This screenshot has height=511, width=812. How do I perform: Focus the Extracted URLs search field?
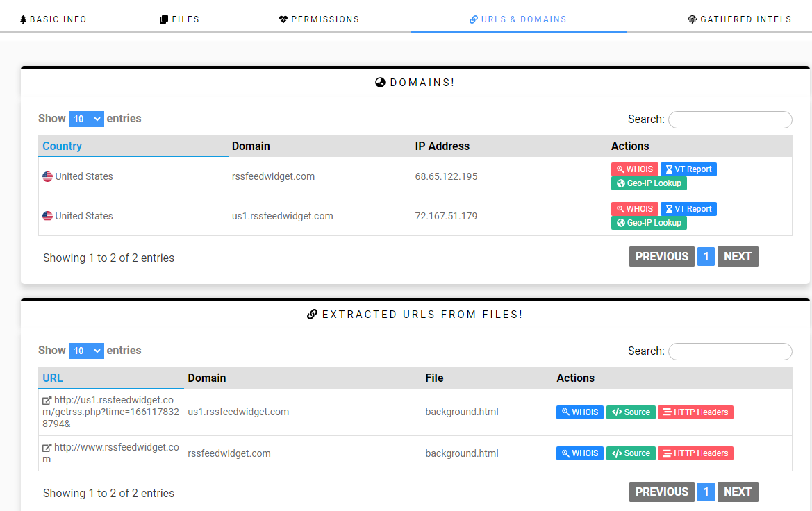click(730, 351)
